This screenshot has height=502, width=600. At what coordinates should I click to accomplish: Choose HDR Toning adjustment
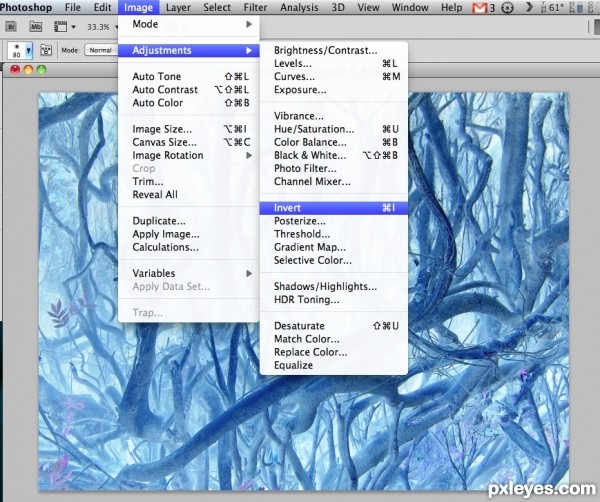pyautogui.click(x=334, y=300)
